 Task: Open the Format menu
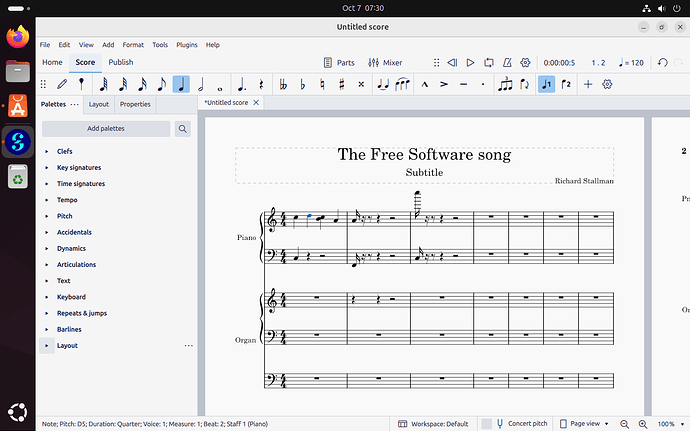point(133,45)
